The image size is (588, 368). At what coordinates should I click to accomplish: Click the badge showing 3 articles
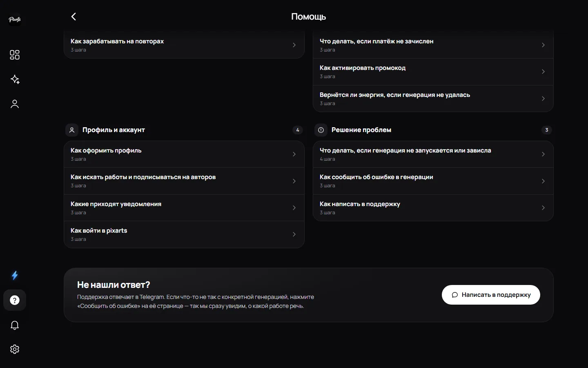pyautogui.click(x=547, y=130)
